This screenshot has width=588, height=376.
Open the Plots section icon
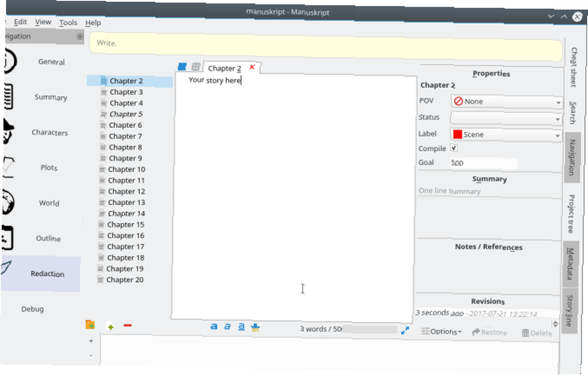click(x=8, y=167)
